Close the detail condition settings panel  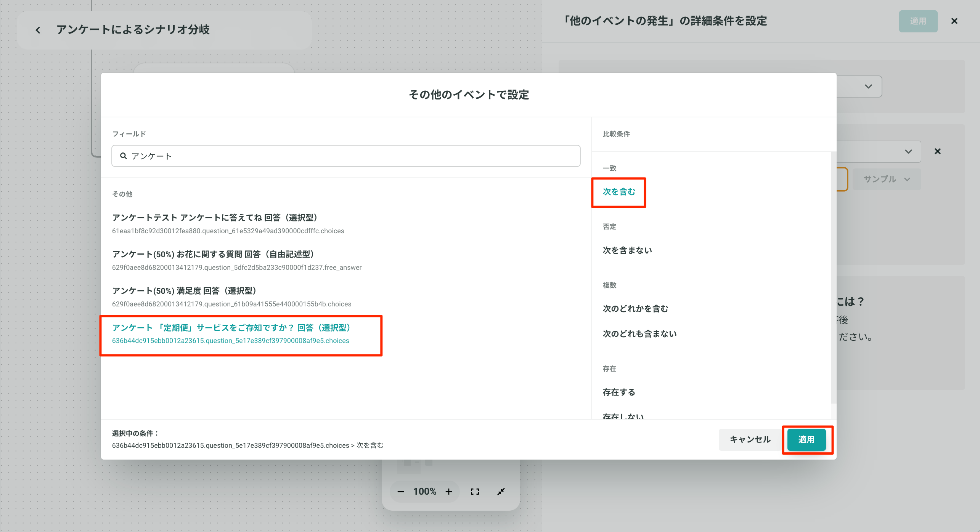[954, 21]
